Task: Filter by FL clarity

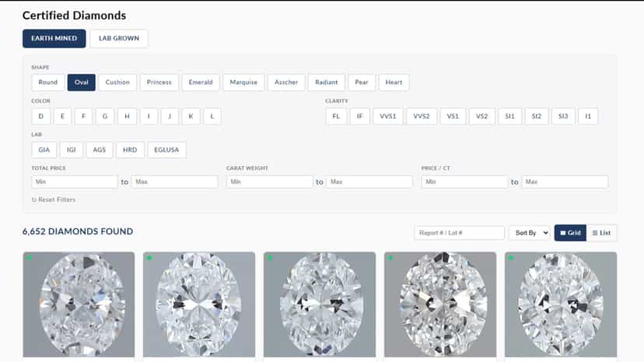Action: [336, 117]
